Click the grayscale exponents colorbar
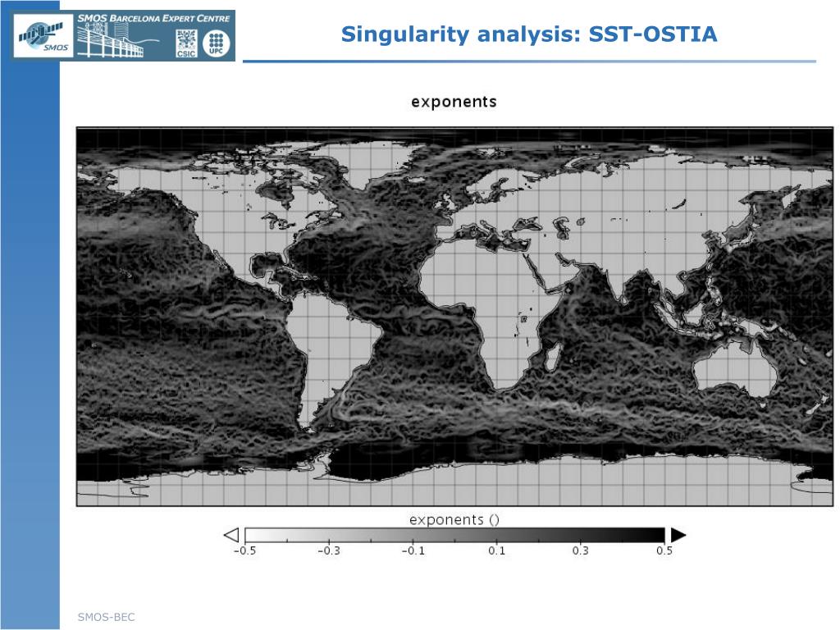The height and width of the screenshot is (630, 840). (x=454, y=535)
